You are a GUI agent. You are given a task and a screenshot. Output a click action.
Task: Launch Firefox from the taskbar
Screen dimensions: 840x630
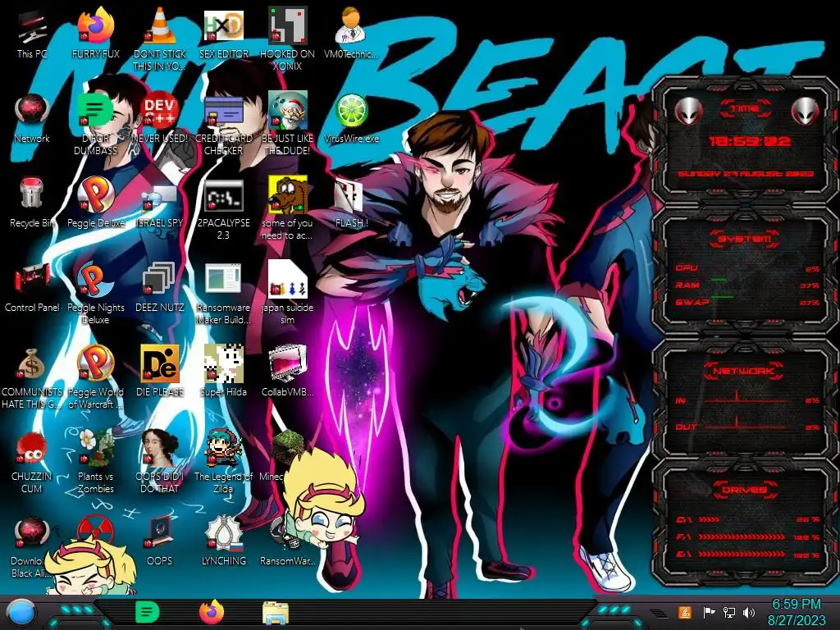click(x=212, y=612)
